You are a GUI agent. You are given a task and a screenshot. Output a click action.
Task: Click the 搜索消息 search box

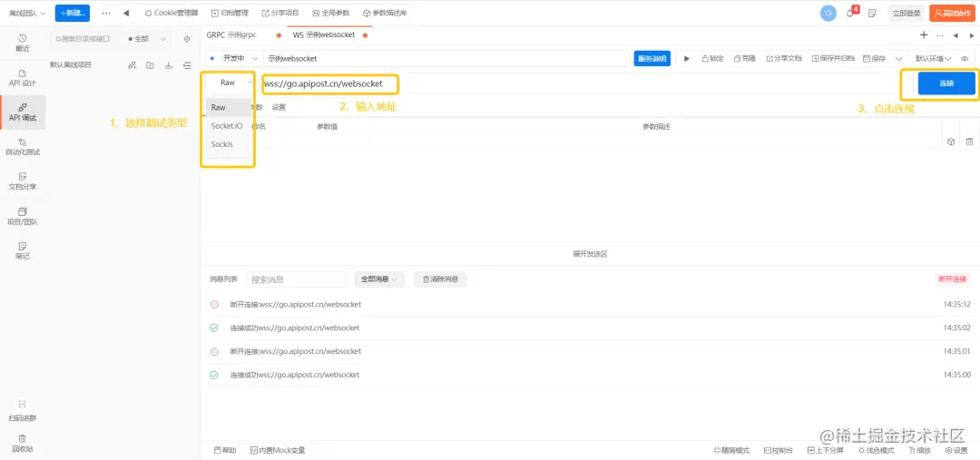296,279
